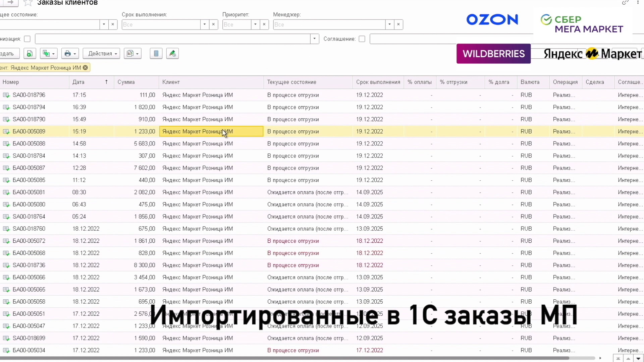Clear the Приоритет filter field
Viewport: 644px width, 362px height.
pyautogui.click(x=264, y=24)
